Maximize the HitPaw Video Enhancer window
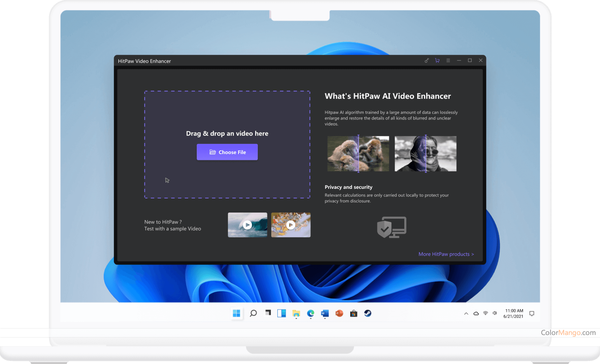Viewport: 600px width, 364px height. coord(470,61)
